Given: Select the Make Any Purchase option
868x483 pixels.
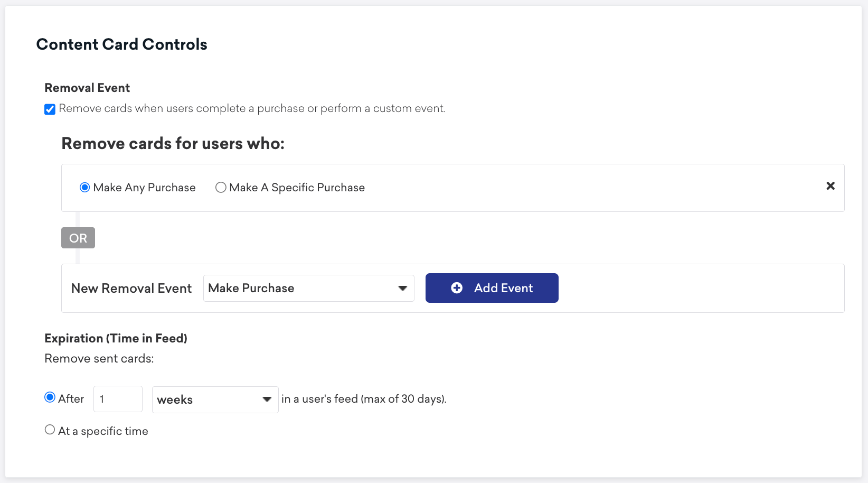Looking at the screenshot, I should (84, 188).
